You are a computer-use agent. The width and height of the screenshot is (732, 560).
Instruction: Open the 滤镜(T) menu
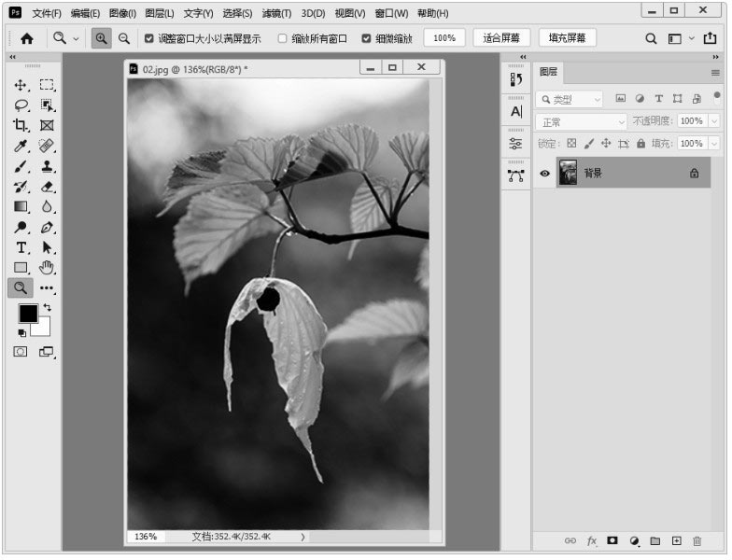coord(276,13)
